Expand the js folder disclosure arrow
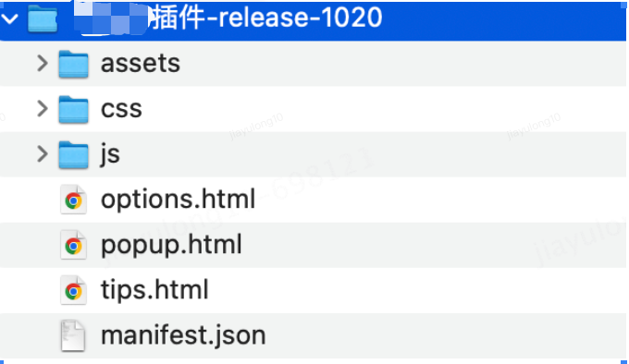629x364 pixels. [43, 153]
